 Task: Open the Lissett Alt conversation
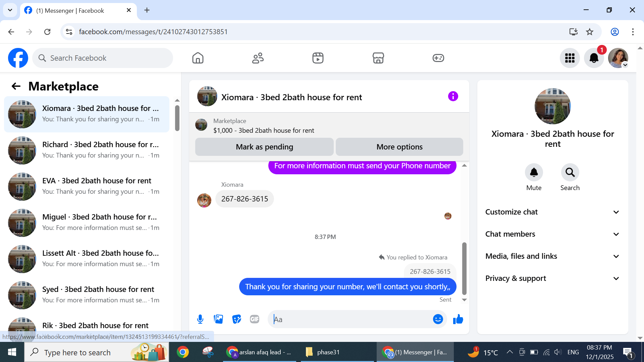87,259
